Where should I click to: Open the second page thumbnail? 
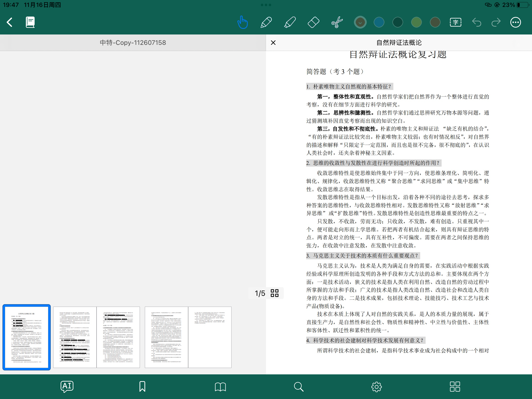pos(75,337)
